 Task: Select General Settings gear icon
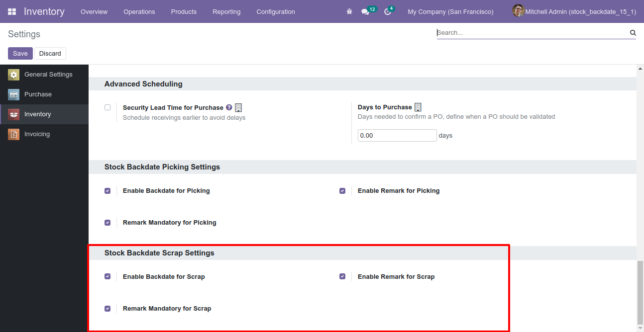point(14,75)
